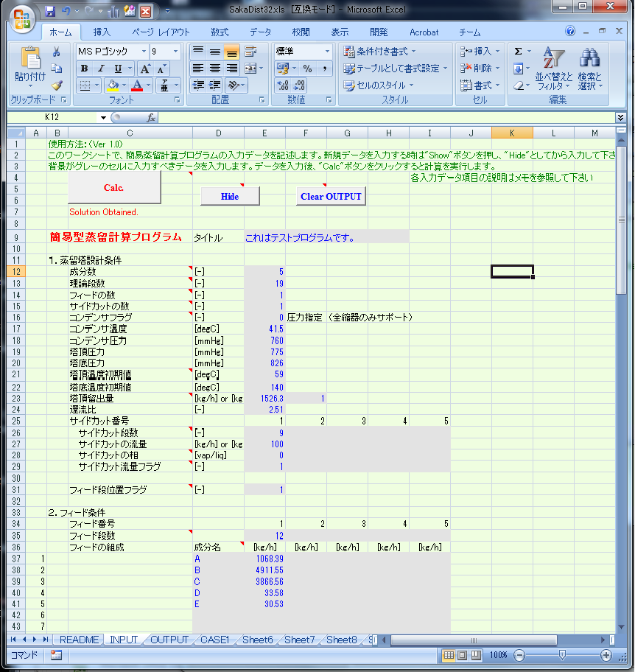635x672 pixels.
Task: Zoom out with the minus button
Action: [519, 655]
